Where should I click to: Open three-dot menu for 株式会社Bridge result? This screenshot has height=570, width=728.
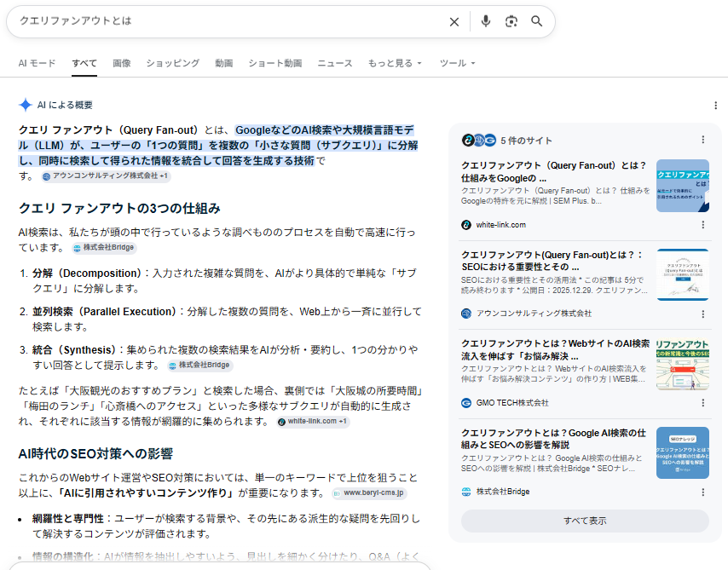[x=703, y=492]
